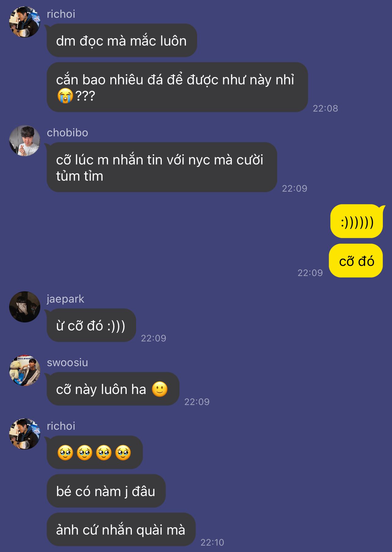The width and height of the screenshot is (392, 552).
Task: Tap the last pleading face emoji
Action: coord(123,453)
